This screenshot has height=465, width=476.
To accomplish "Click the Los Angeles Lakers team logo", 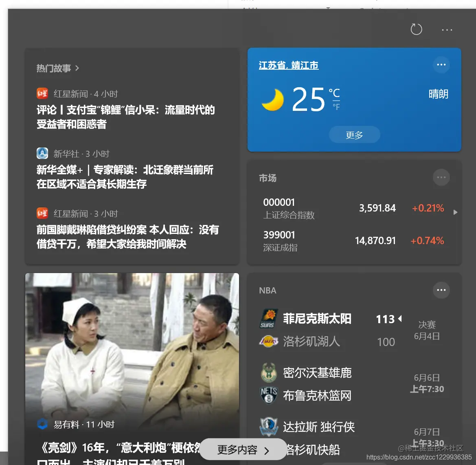I will tap(269, 341).
